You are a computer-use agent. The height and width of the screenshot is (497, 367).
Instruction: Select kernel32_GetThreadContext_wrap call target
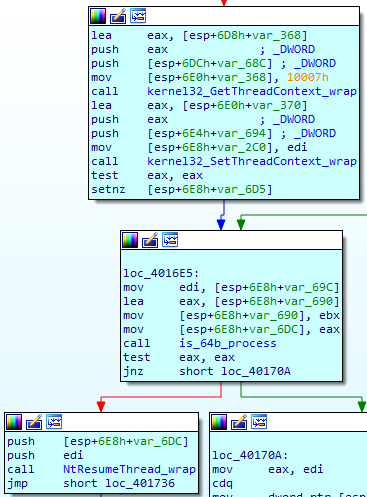(x=252, y=91)
